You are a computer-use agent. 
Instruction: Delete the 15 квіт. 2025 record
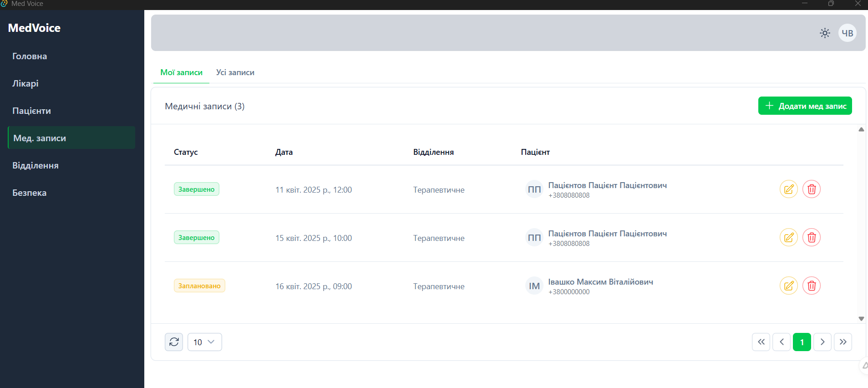pos(812,237)
